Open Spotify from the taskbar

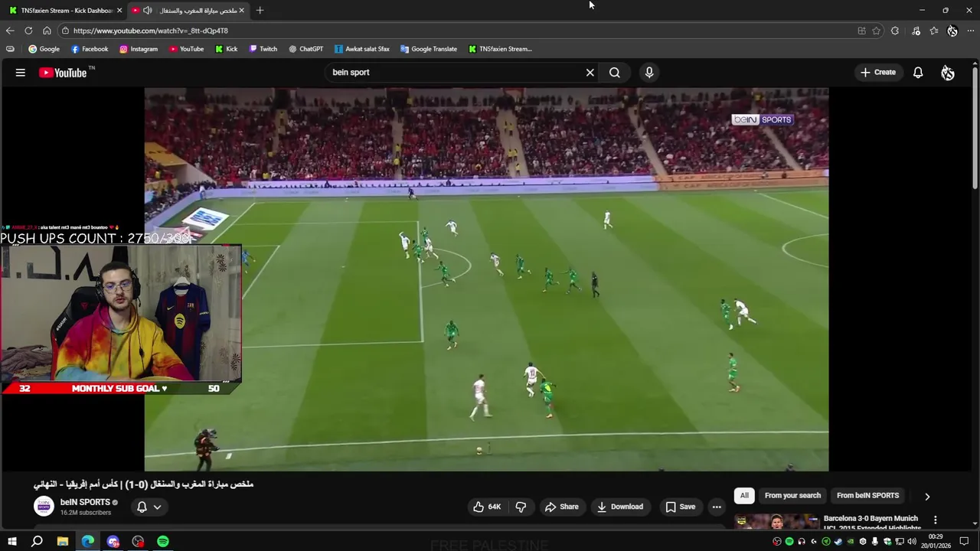(x=163, y=542)
